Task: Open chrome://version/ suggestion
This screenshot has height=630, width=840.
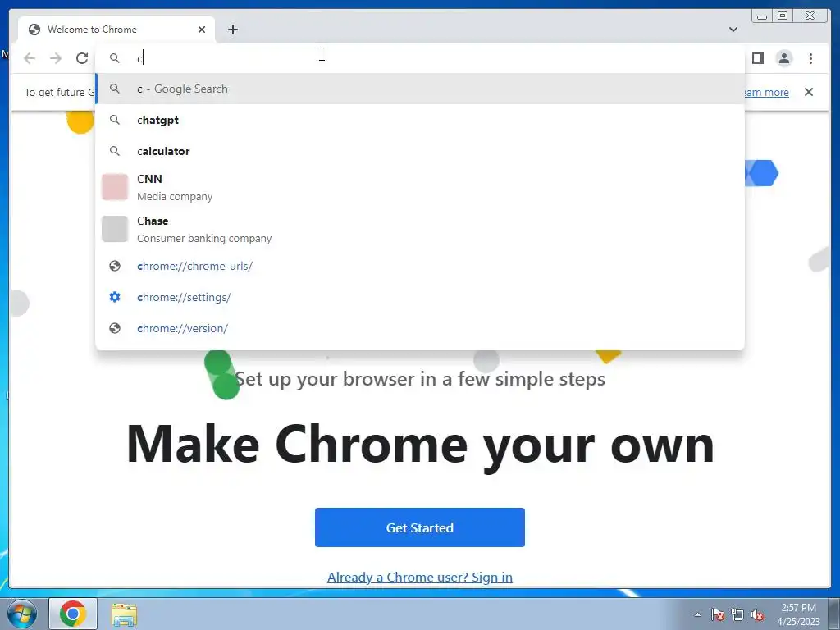Action: pos(420,328)
